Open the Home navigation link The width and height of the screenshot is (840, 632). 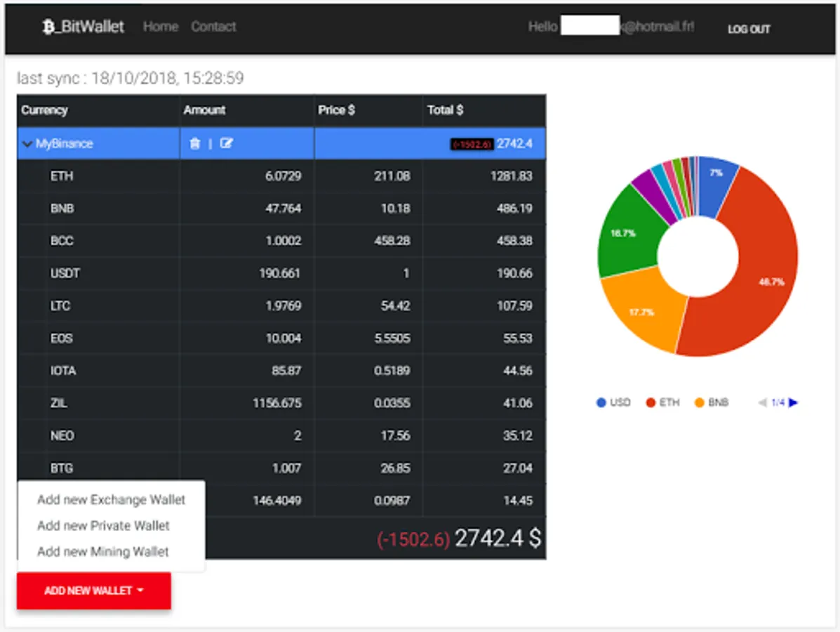tap(160, 26)
